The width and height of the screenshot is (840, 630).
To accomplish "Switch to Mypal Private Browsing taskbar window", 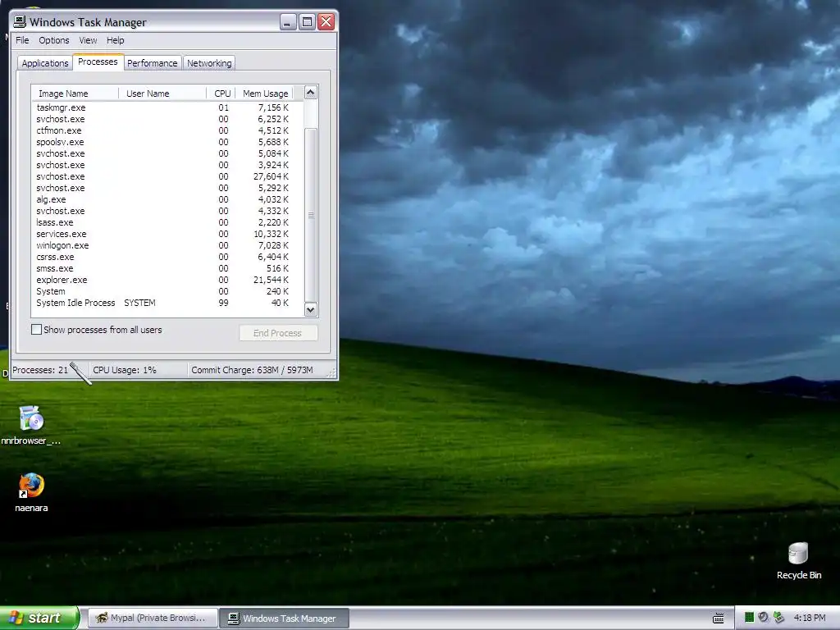I will coord(153,619).
